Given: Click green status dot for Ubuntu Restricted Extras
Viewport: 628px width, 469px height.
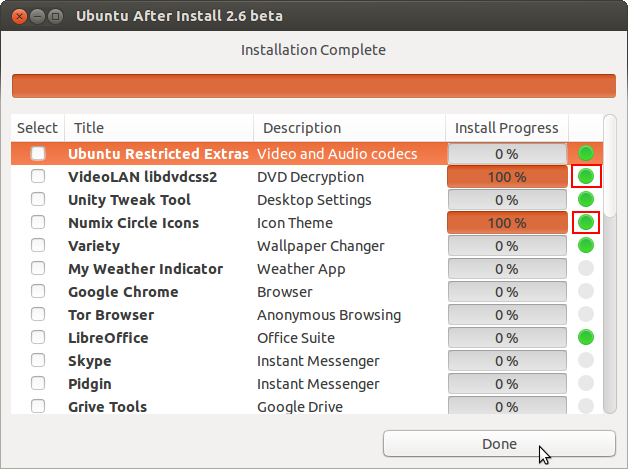Looking at the screenshot, I should (586, 153).
